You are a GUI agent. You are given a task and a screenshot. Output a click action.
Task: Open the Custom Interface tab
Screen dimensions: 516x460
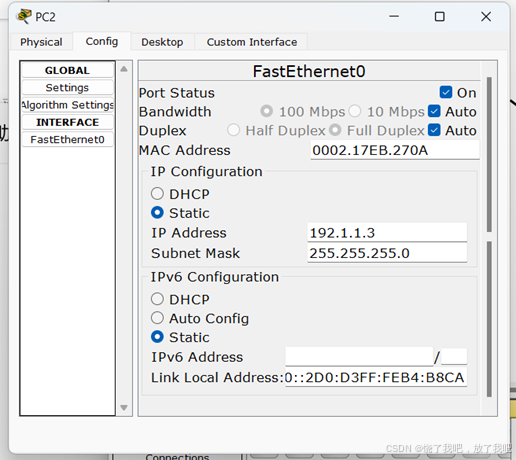[x=252, y=42]
